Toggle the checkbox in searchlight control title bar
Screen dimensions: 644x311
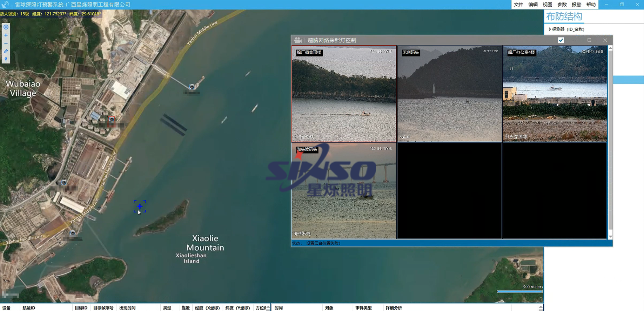[561, 40]
